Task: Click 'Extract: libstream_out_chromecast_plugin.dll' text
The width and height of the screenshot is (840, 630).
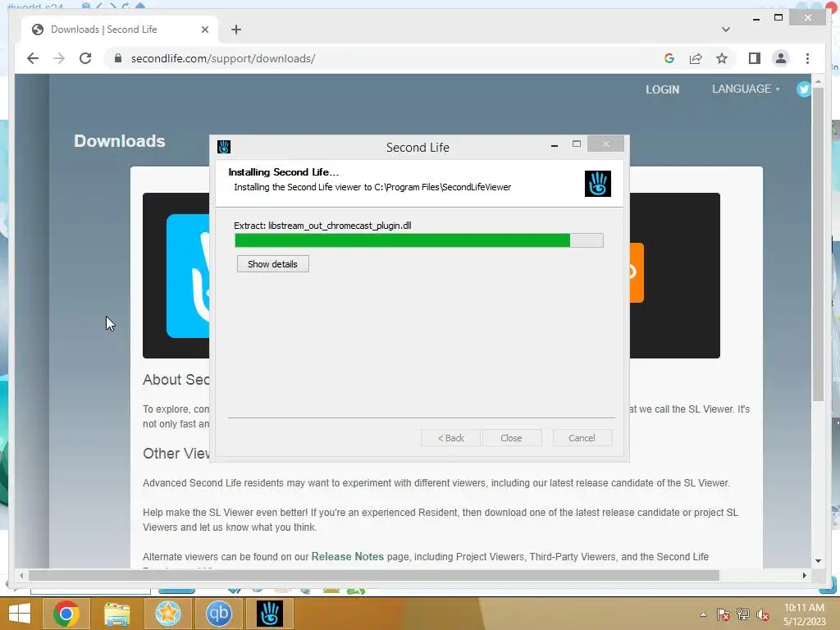Action: pos(322,226)
